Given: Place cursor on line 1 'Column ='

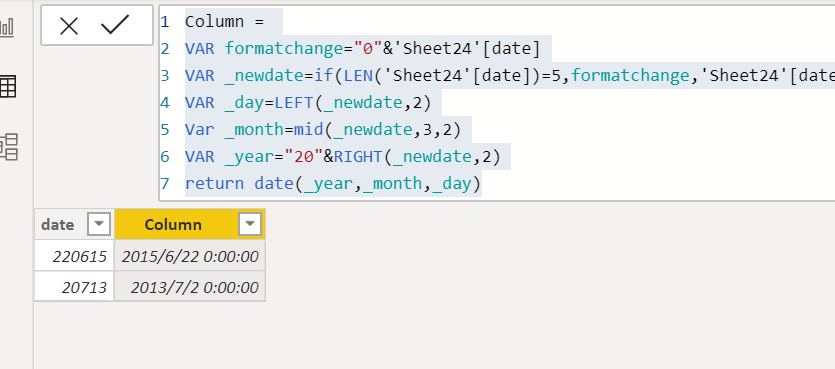Looking at the screenshot, I should pyautogui.click(x=224, y=22).
